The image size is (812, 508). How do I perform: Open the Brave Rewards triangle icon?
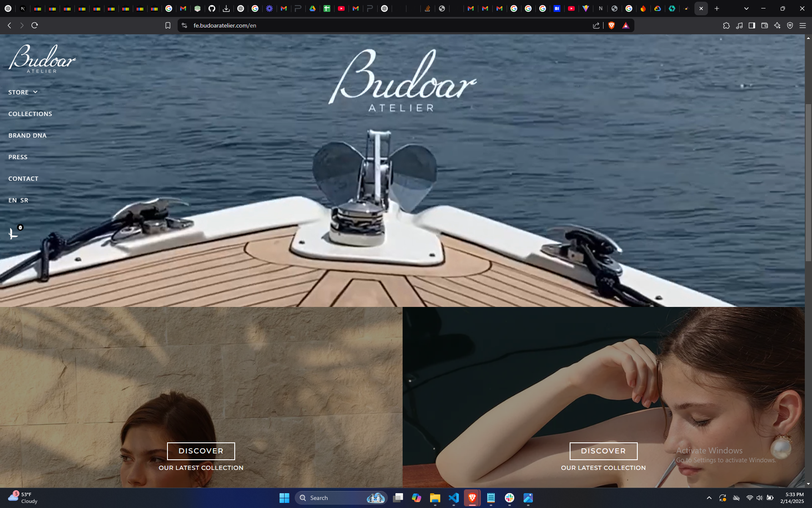(626, 25)
